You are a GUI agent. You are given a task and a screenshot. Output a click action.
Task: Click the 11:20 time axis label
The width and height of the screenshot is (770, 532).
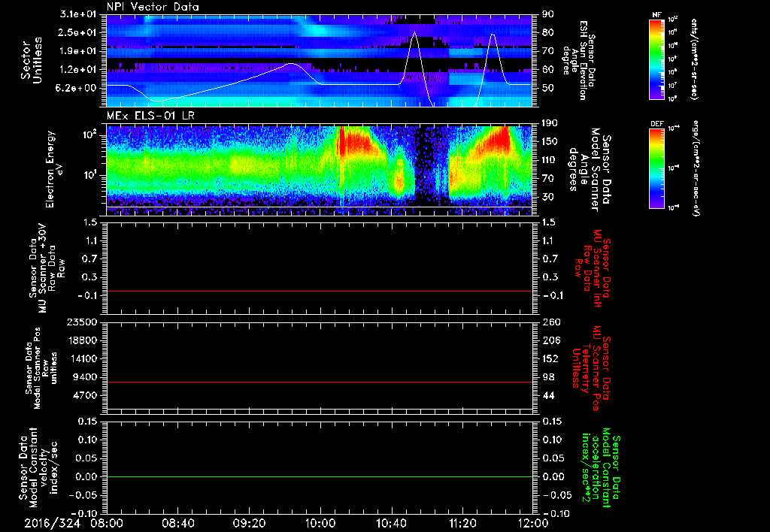(462, 522)
